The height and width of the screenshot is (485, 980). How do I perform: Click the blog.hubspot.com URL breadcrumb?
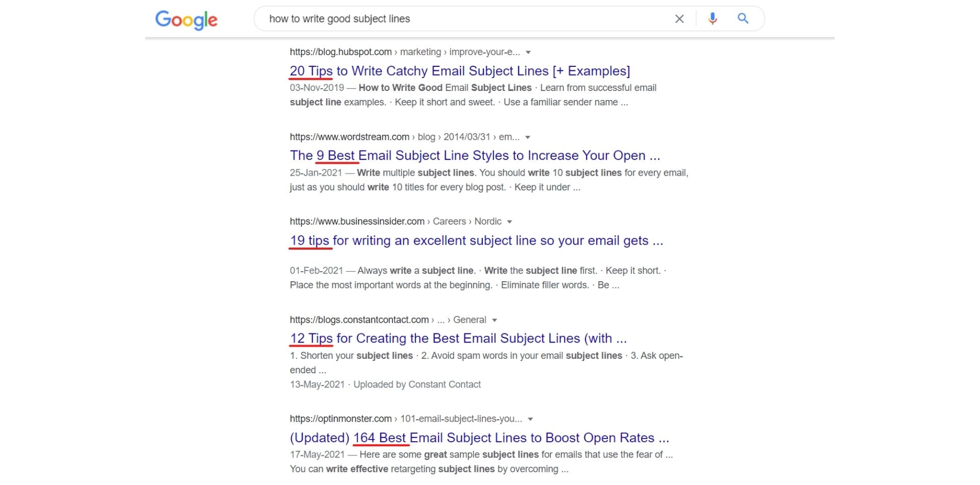pos(340,52)
